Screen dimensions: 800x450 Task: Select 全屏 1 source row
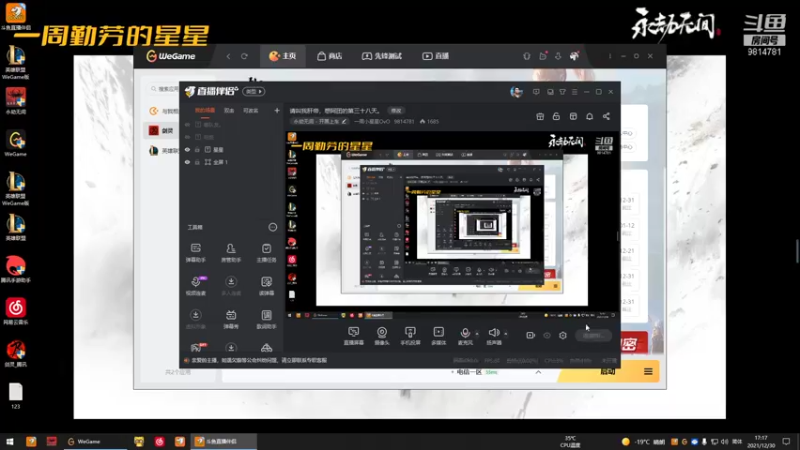(232, 162)
